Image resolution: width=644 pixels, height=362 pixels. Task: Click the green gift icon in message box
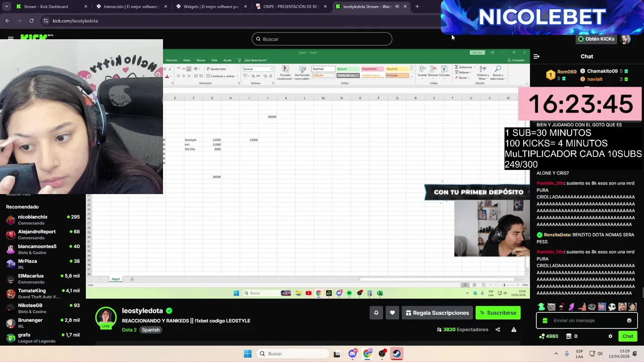tap(545, 320)
